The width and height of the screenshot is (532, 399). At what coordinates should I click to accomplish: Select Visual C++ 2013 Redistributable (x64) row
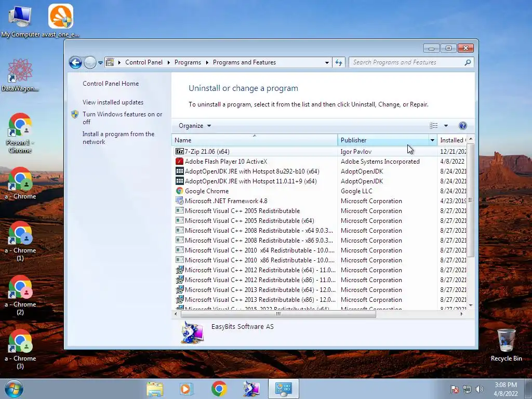[x=320, y=290]
